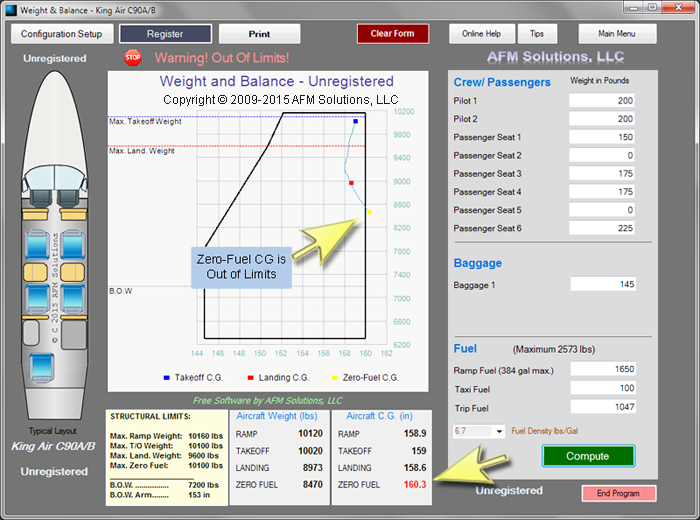Click the ZERO FUEL weight value 8470
The height and width of the screenshot is (520, 700).
tap(312, 484)
